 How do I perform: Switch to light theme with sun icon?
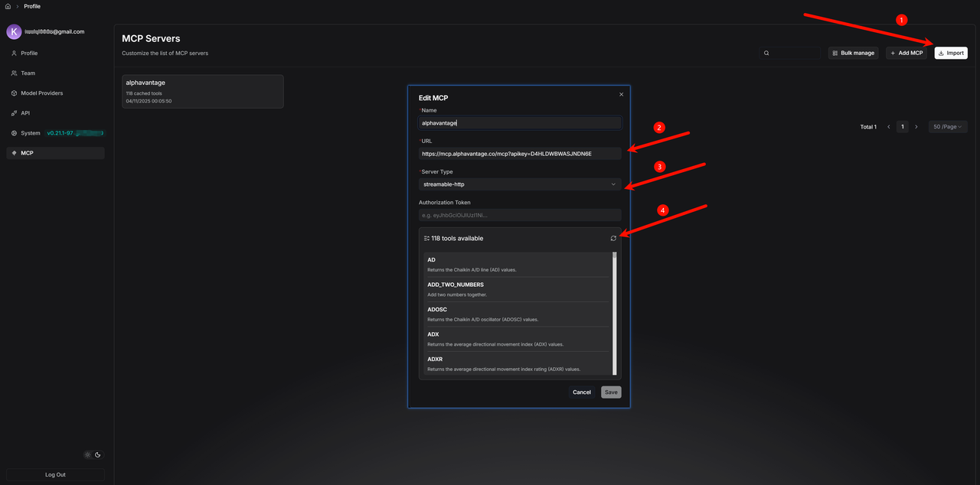coord(88,455)
